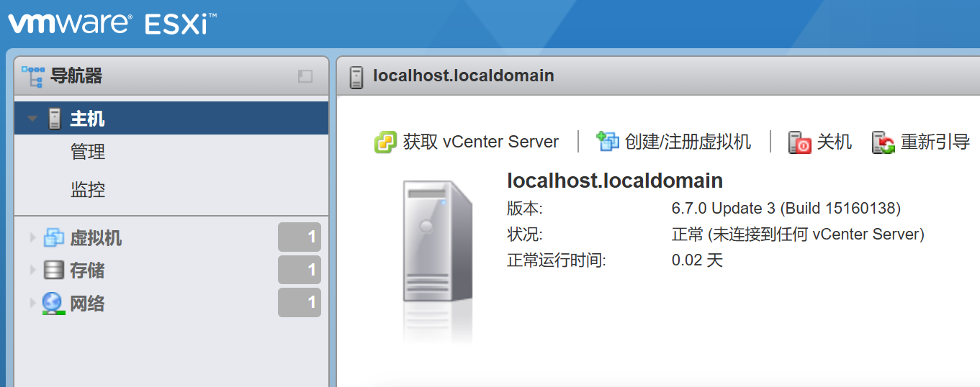980x387 pixels.
Task: Click localhost.localdomain in the title bar
Action: coord(464,76)
